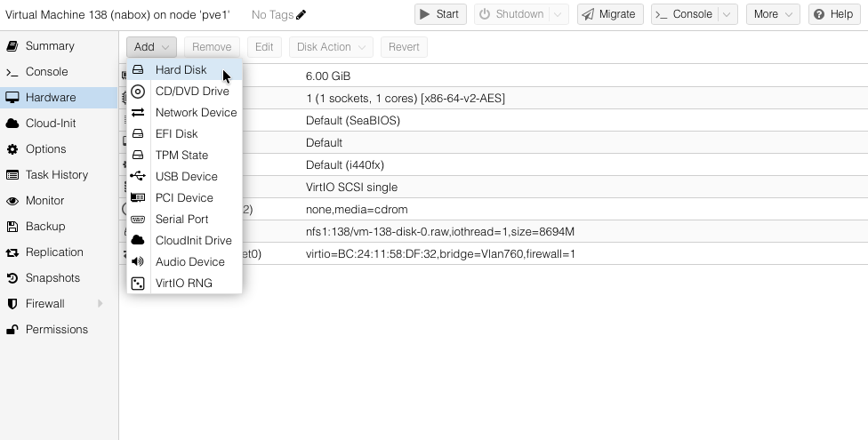Select CloudInit Drive menu entry
The height and width of the screenshot is (440, 868).
[x=184, y=240]
